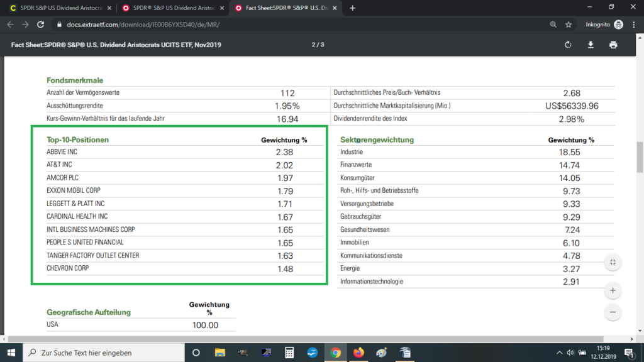
Task: Click the USA weighting value 100.00
Action: pos(206,325)
